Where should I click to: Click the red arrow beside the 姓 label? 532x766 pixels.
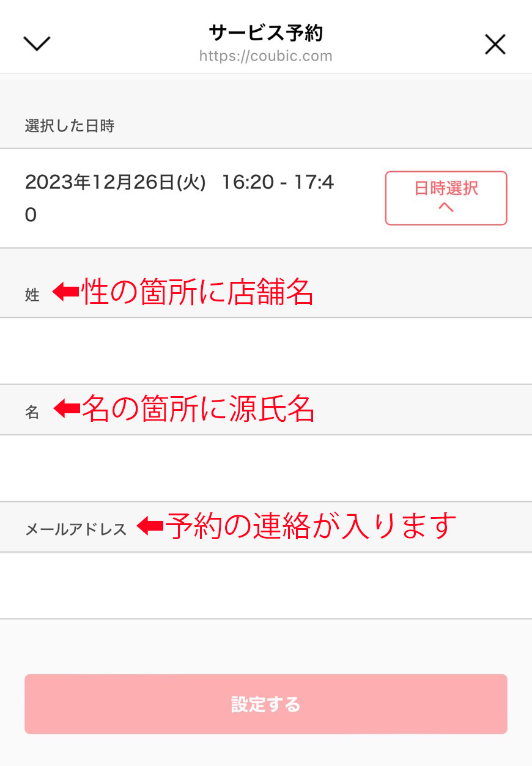coord(65,292)
